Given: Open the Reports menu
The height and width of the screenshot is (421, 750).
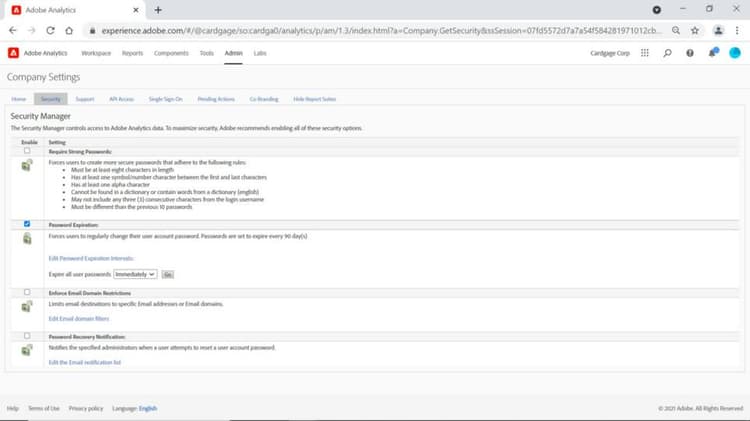Looking at the screenshot, I should click(132, 53).
